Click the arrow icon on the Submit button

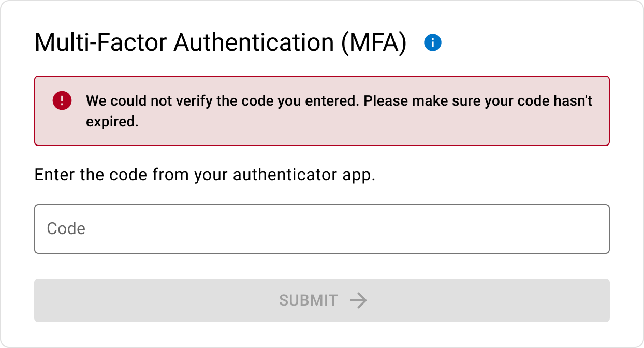(x=358, y=300)
